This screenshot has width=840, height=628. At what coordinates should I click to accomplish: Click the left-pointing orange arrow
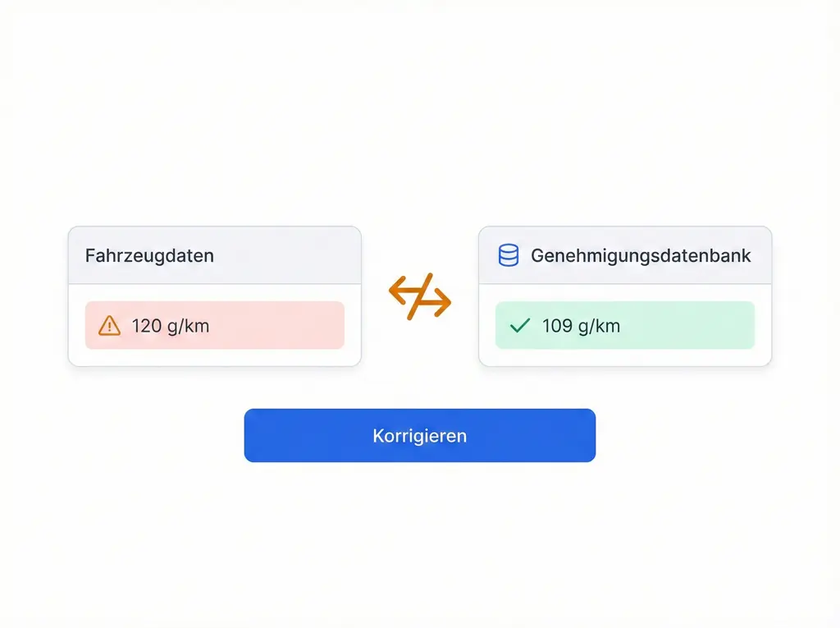[x=398, y=289]
